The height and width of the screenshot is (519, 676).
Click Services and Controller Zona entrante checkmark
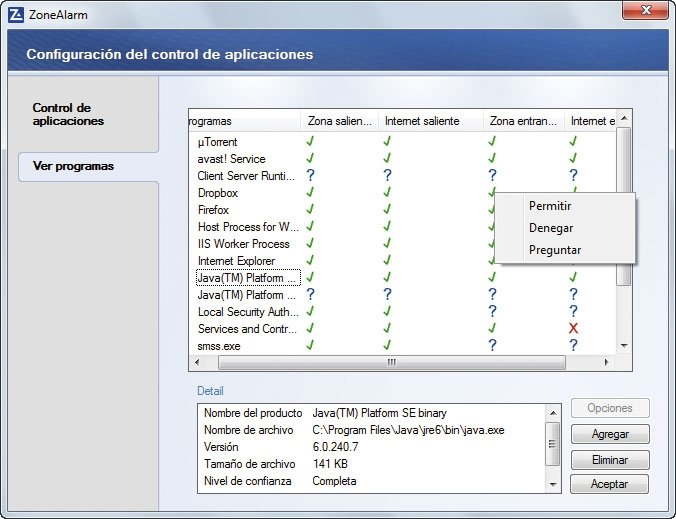pyautogui.click(x=492, y=328)
